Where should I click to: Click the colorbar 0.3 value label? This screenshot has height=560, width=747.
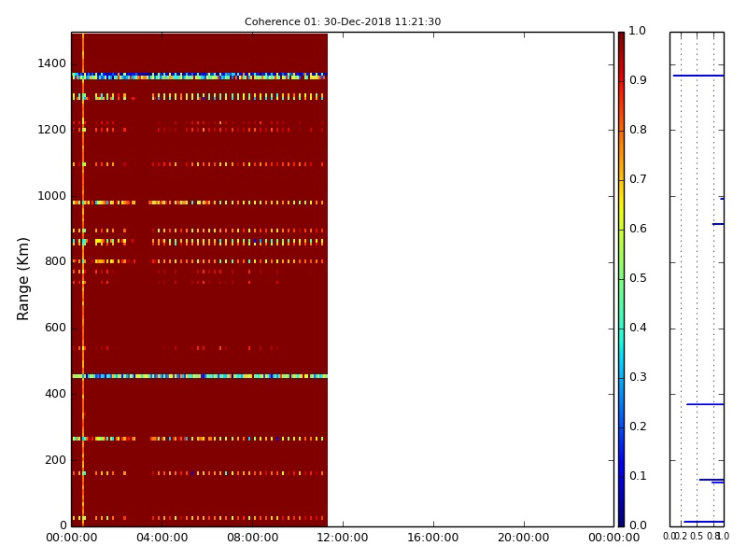point(638,378)
